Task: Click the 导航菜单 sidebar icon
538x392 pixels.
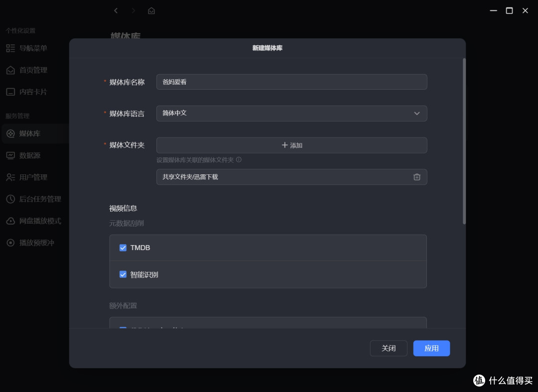Action: [x=10, y=48]
